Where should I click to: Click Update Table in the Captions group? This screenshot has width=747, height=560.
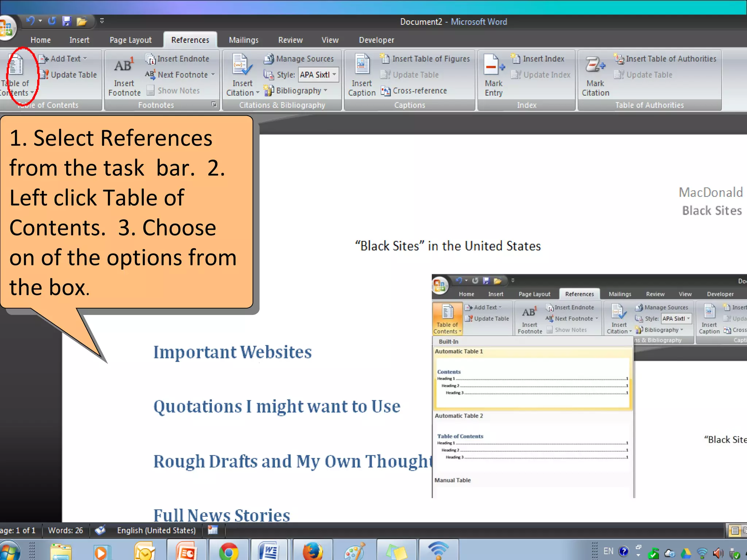[x=410, y=75]
